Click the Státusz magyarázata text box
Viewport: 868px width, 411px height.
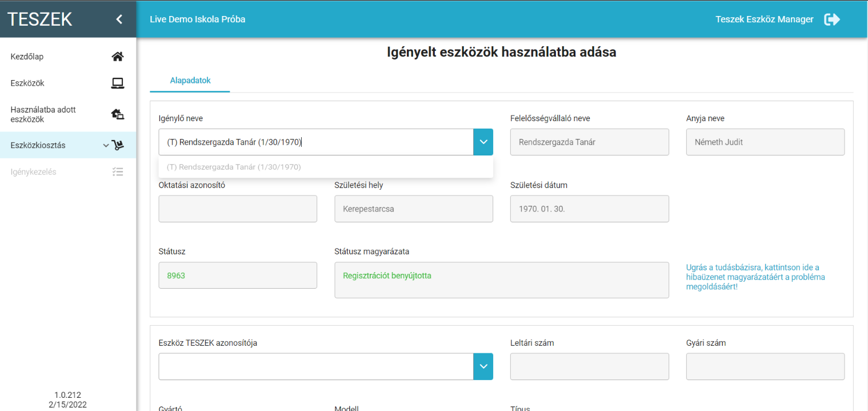point(502,280)
